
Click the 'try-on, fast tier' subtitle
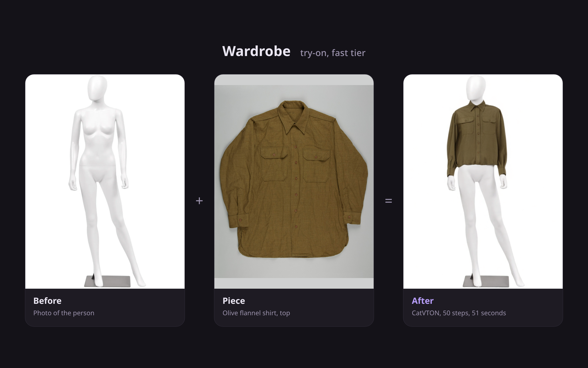pos(333,53)
